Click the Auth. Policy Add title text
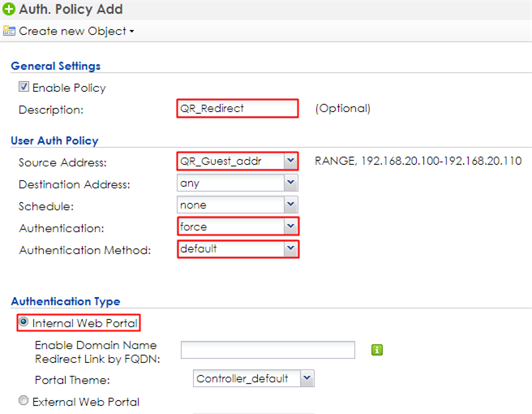 71,9
